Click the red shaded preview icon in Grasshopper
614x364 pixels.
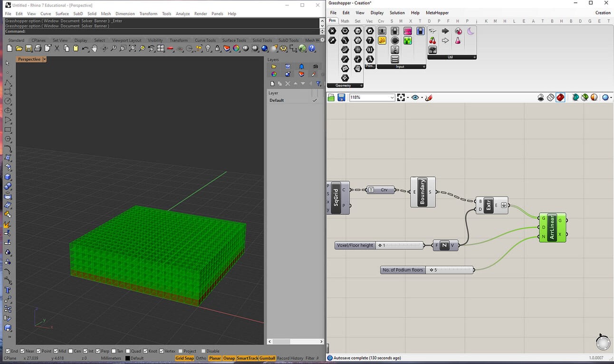560,97
